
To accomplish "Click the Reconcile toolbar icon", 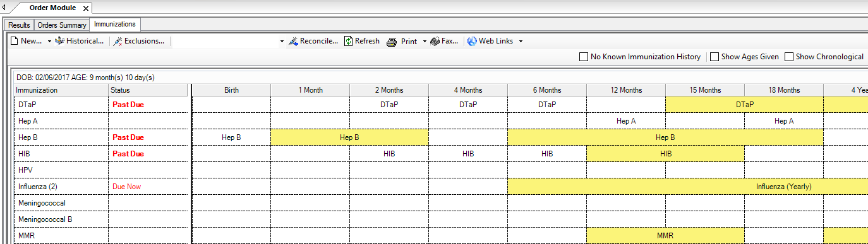I will [x=294, y=42].
